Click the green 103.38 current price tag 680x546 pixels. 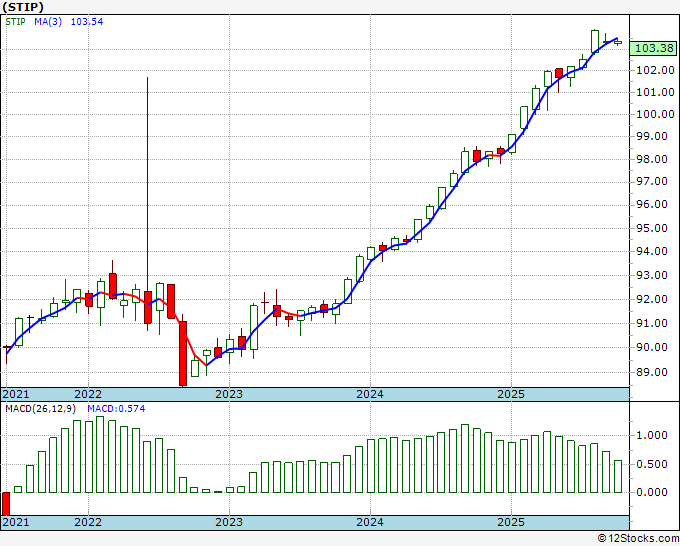point(653,48)
